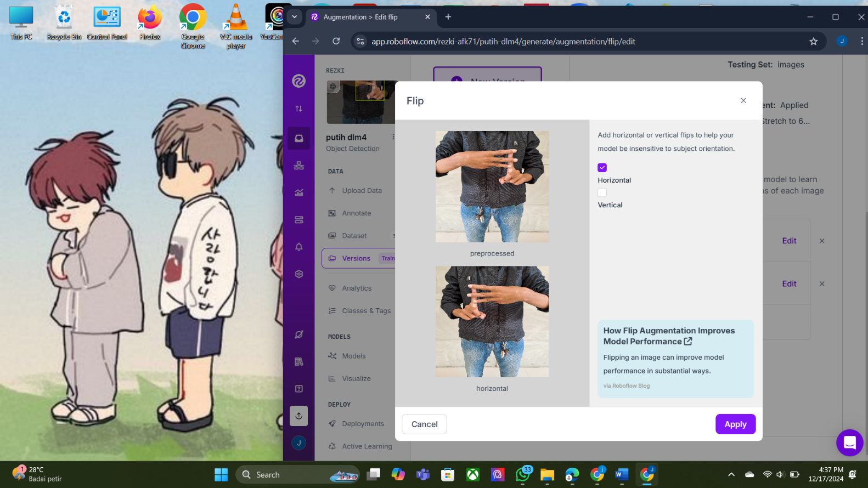Bookmark this page with the star

[x=813, y=41]
